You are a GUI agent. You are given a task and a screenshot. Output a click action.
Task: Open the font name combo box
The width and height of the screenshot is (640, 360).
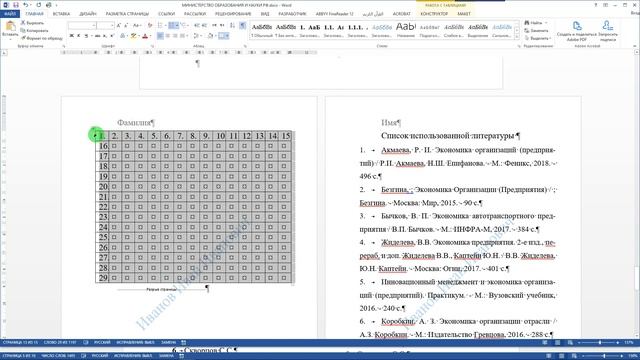(x=82, y=25)
